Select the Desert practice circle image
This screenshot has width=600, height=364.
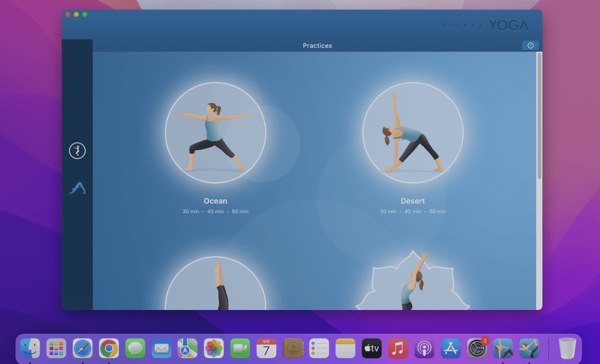413,132
